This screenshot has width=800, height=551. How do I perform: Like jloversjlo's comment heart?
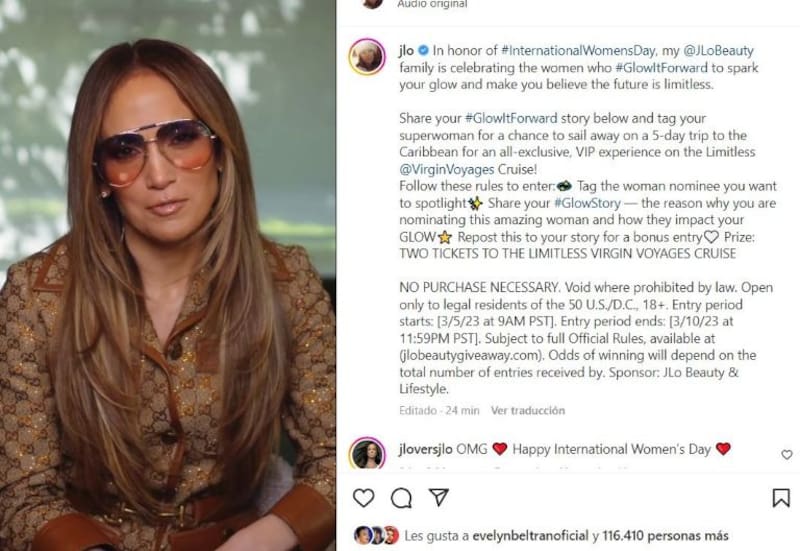click(787, 454)
